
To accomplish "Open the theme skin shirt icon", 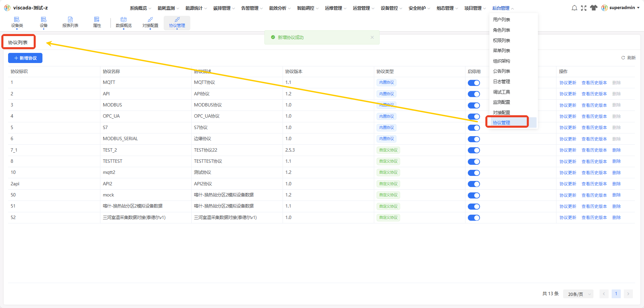I will point(593,8).
